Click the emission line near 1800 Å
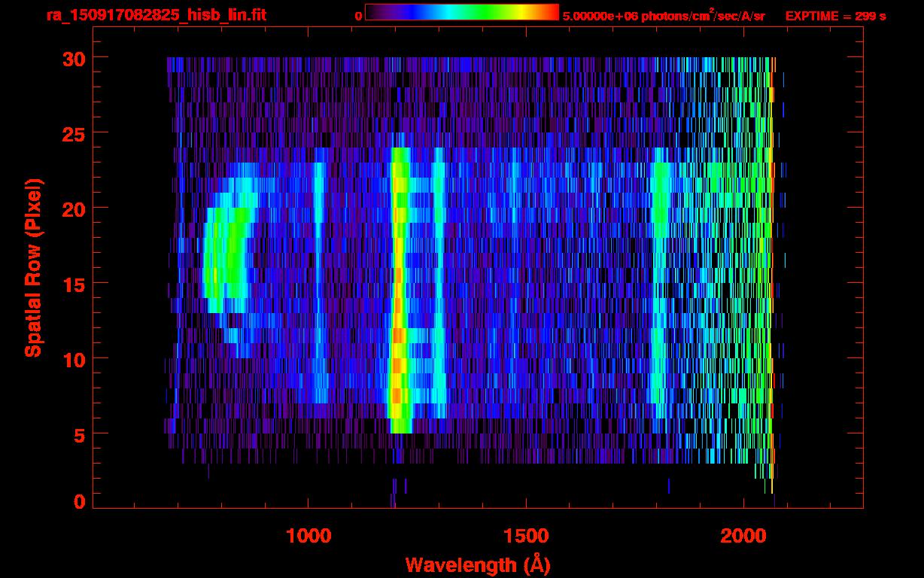The width and height of the screenshot is (924, 578). (661, 282)
